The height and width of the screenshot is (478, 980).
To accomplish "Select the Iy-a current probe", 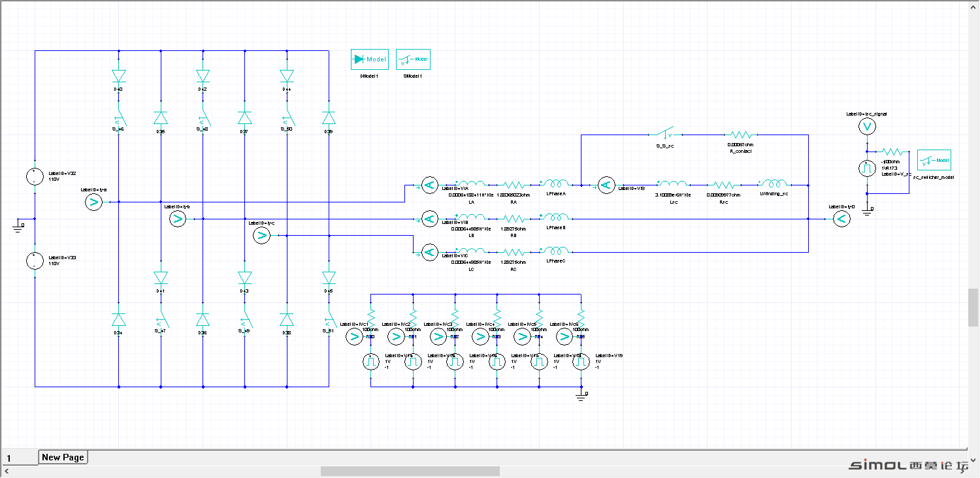I will tap(94, 202).
